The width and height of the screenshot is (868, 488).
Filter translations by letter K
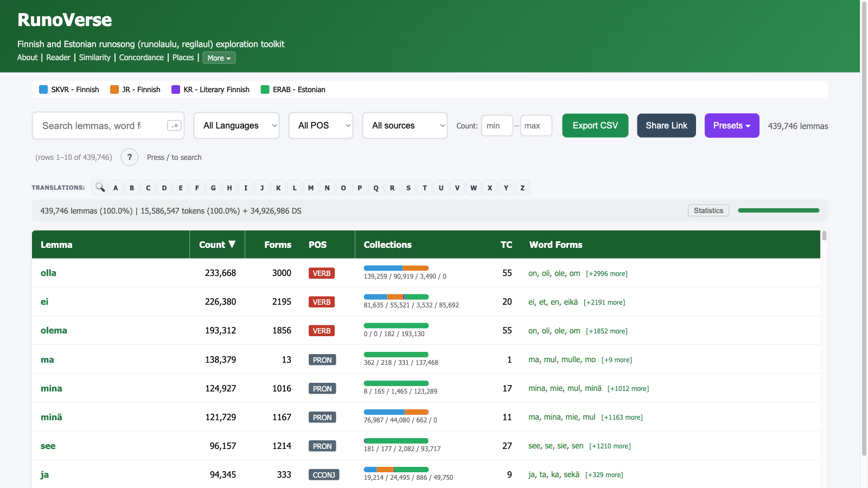pyautogui.click(x=278, y=188)
